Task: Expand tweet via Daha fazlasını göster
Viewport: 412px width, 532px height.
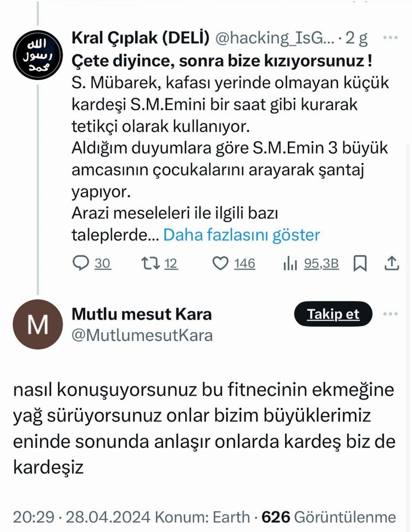Action: pos(242,235)
